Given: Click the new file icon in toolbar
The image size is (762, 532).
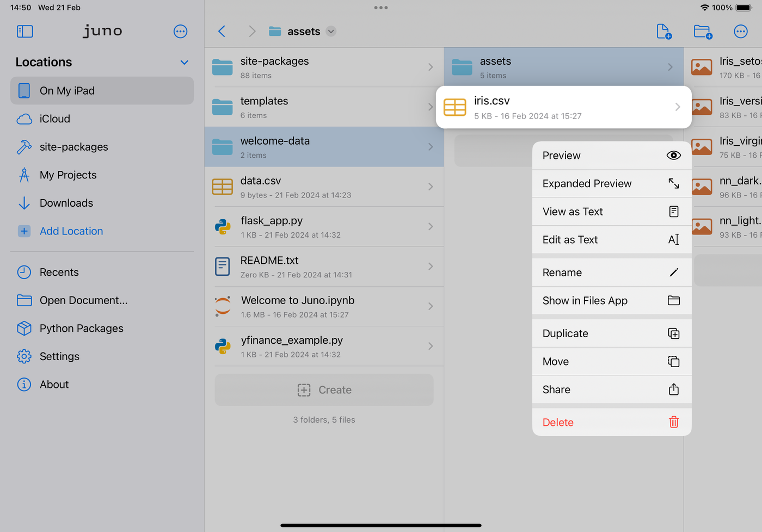Looking at the screenshot, I should pos(663,32).
